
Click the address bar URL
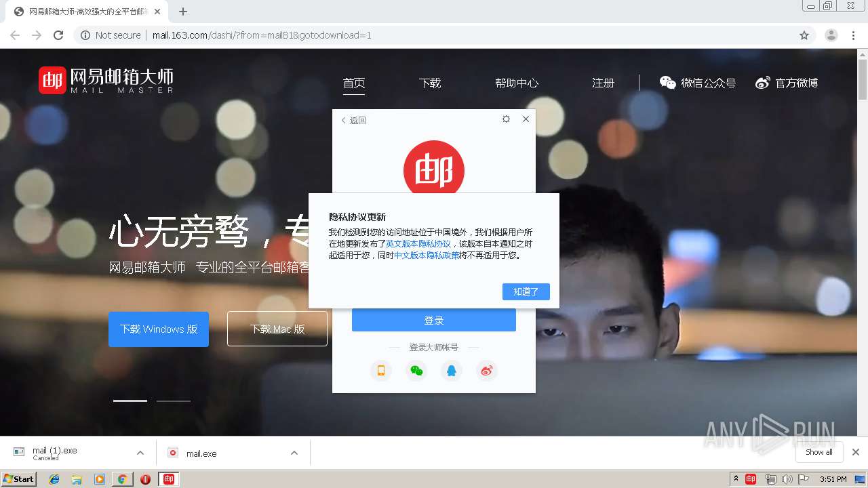262,35
